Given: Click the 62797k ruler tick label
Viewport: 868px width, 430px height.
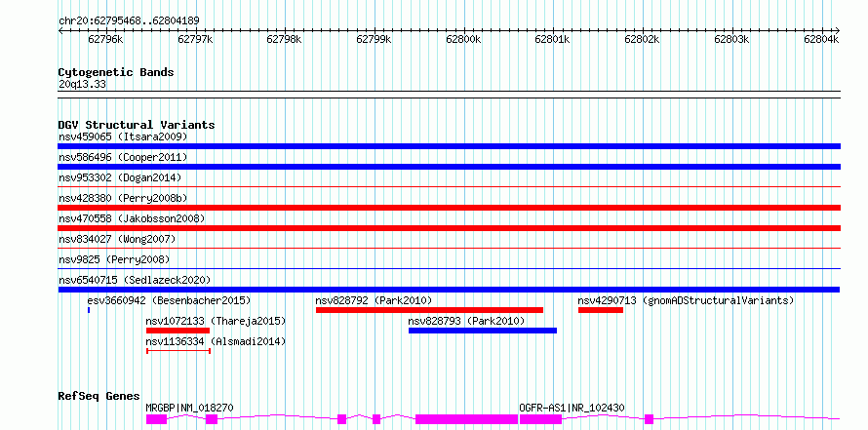Looking at the screenshot, I should (195, 40).
